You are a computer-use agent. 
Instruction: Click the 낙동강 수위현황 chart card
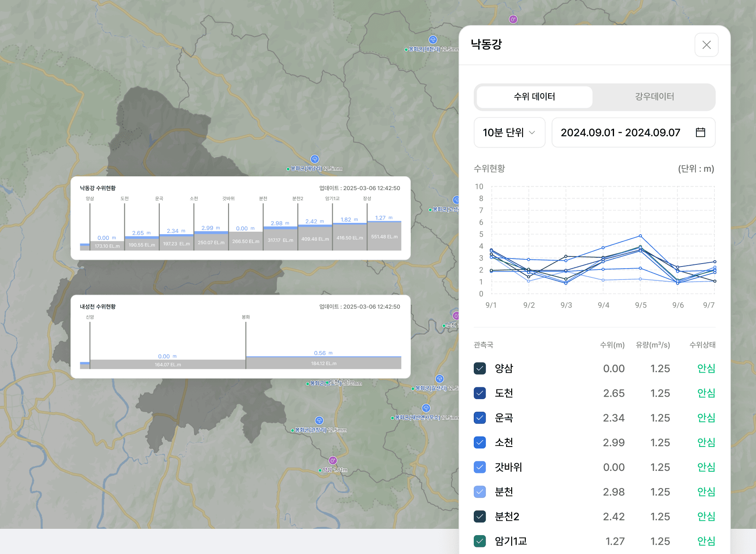(x=240, y=218)
